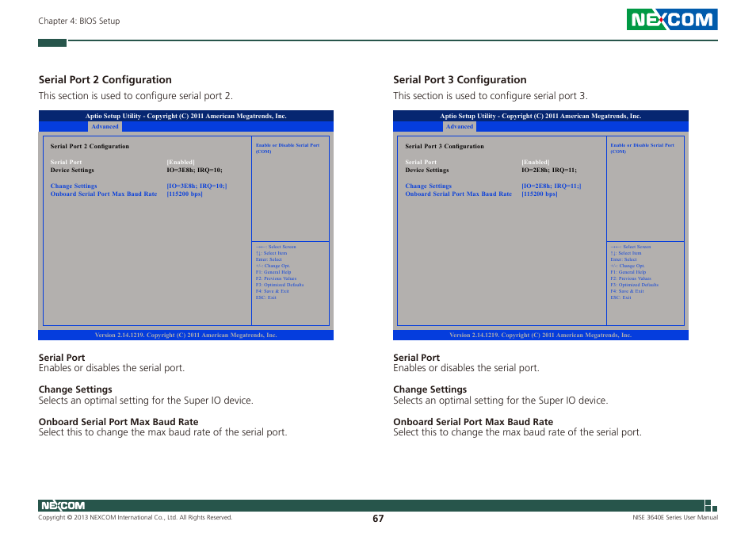
Task: Click the NEXCOM logo in the page header
Action: coord(672,19)
